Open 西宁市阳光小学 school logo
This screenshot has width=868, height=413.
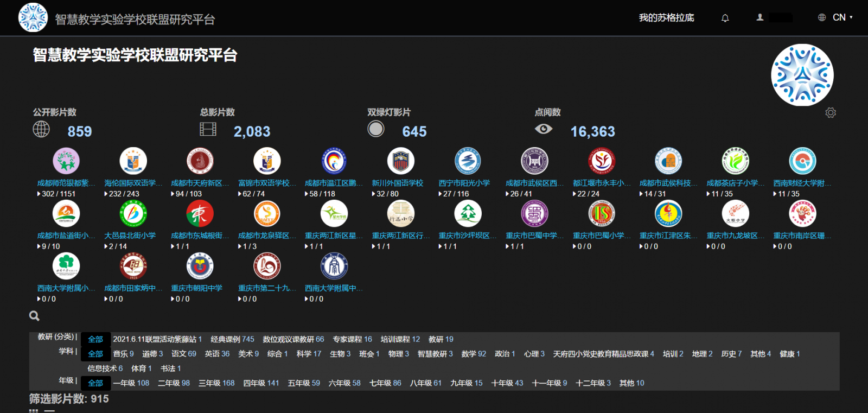click(467, 161)
